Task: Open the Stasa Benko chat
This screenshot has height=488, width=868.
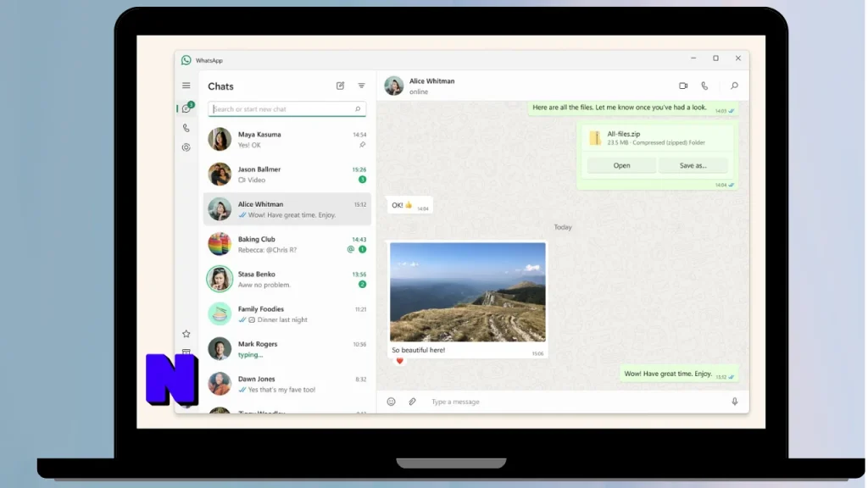Action: (x=287, y=279)
